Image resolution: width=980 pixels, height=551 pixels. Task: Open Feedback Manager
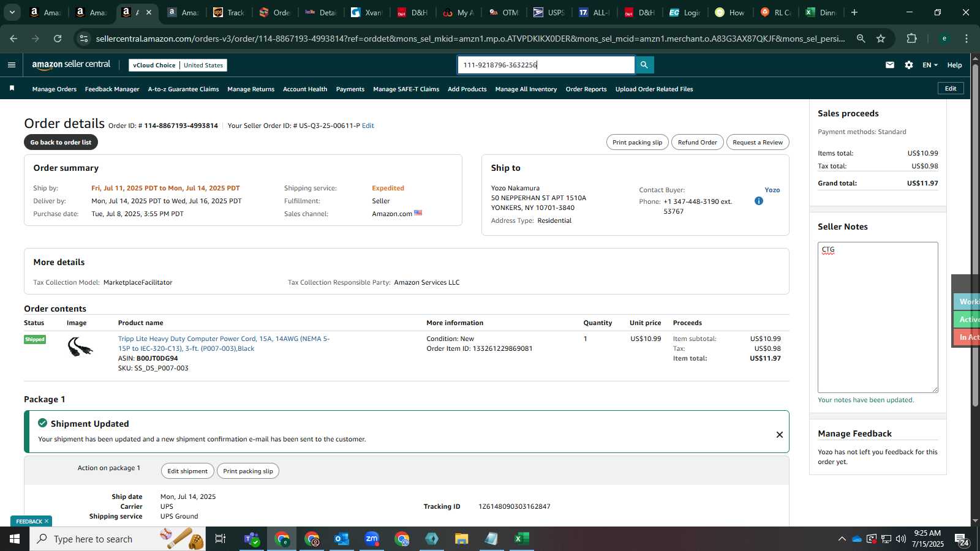tap(112, 89)
